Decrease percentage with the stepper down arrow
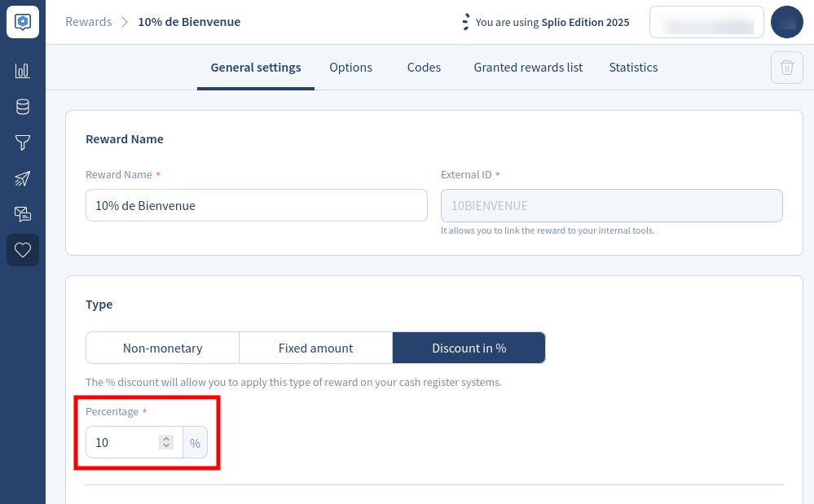Screen dimensions: 814x504 click(x=166, y=446)
